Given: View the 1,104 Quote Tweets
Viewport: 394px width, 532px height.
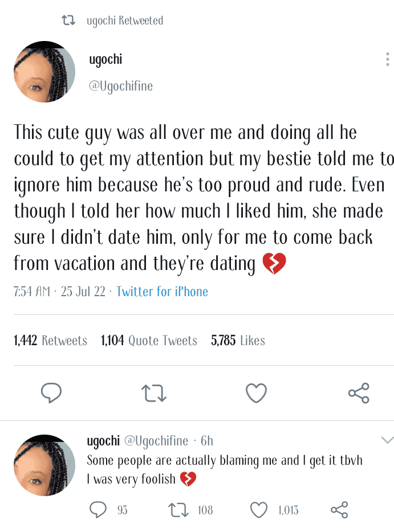Looking at the screenshot, I should pos(149,341).
